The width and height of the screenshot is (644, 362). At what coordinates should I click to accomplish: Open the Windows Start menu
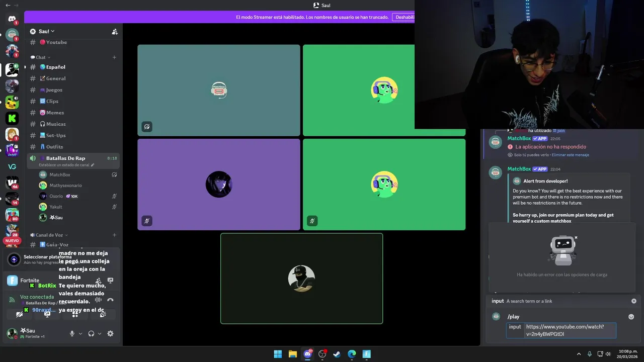pos(278,354)
